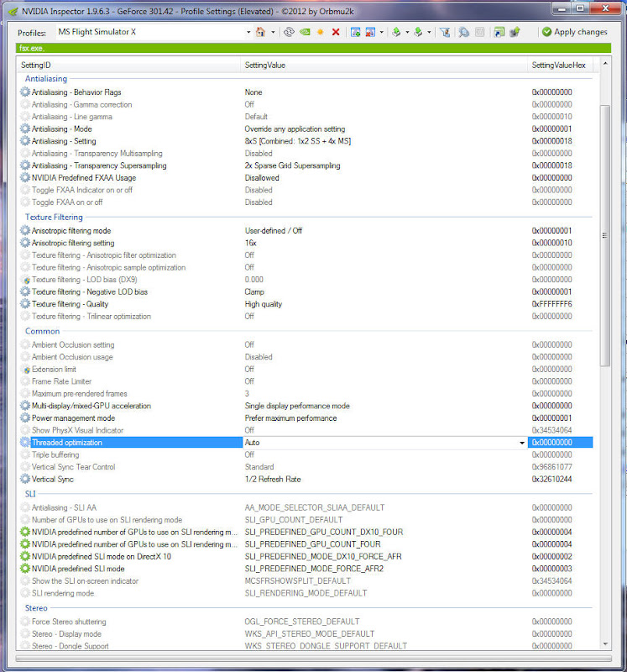Click the green NVIDIA restore defaults icon
The image size is (627, 672).
point(305,32)
